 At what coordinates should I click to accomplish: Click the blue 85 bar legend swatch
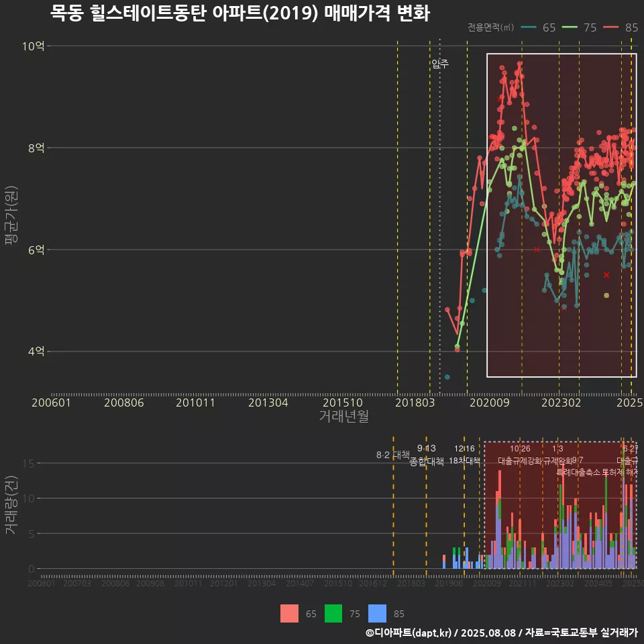pyautogui.click(x=378, y=614)
